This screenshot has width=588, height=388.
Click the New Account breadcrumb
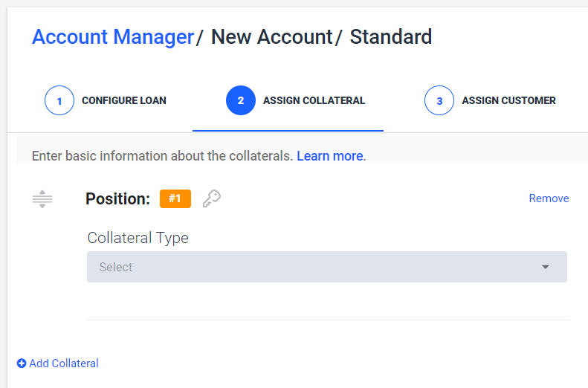click(x=272, y=36)
